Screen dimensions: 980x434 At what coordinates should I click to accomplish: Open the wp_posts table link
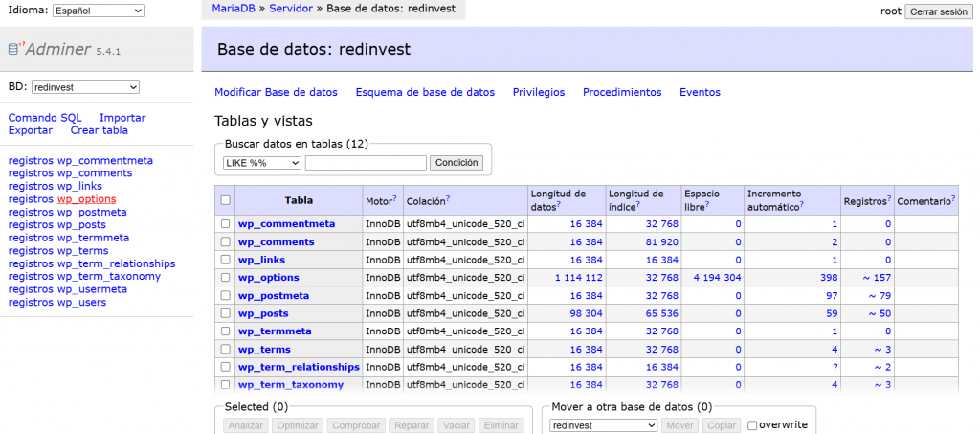(263, 313)
